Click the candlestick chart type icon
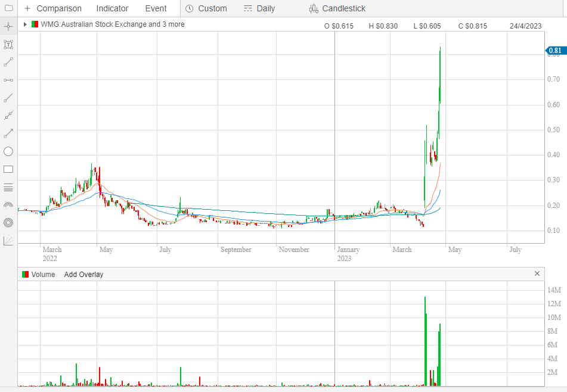 pos(314,9)
